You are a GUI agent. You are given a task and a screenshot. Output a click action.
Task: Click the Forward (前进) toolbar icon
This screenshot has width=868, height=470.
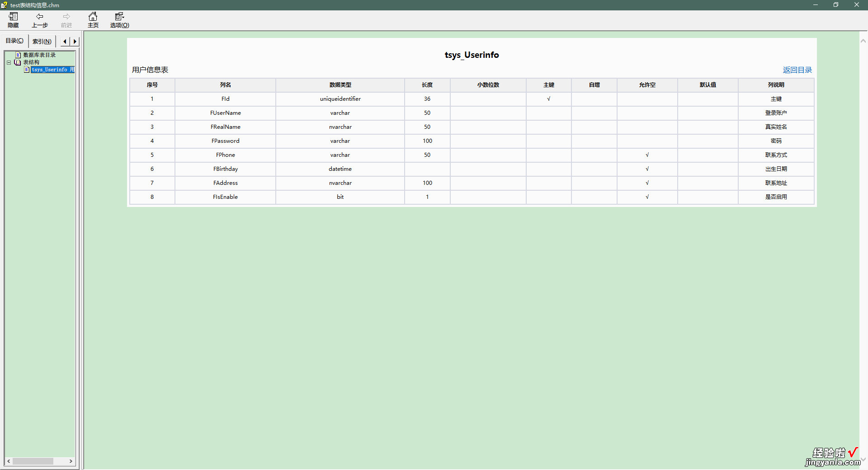click(x=66, y=20)
